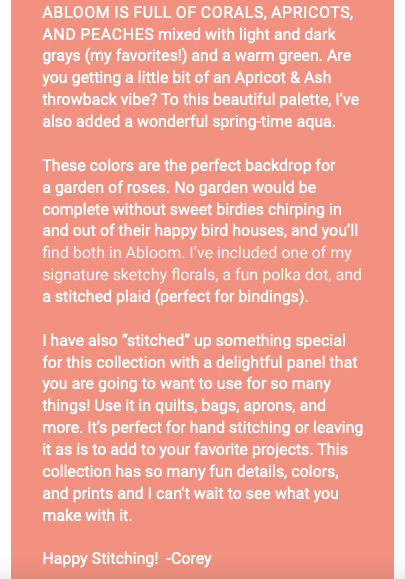The width and height of the screenshot is (405, 579).
Task: Click the 'Happy Stitching! -Corey' signature
Action: [127, 559]
